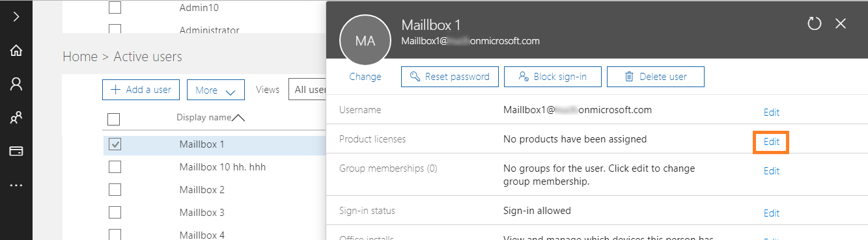Image resolution: width=868 pixels, height=240 pixels.
Task: Click the Reset password button
Action: click(x=450, y=77)
